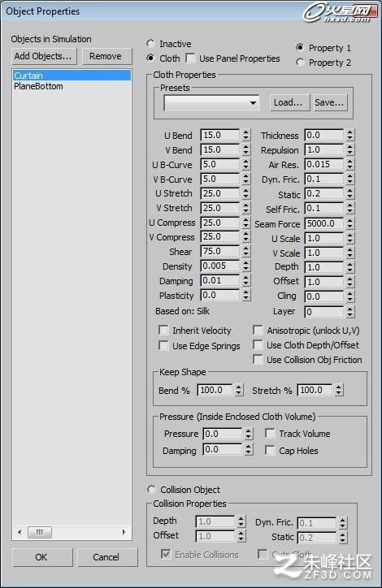The width and height of the screenshot is (382, 588).
Task: Choose the Collision Object radio option
Action: [x=151, y=490]
